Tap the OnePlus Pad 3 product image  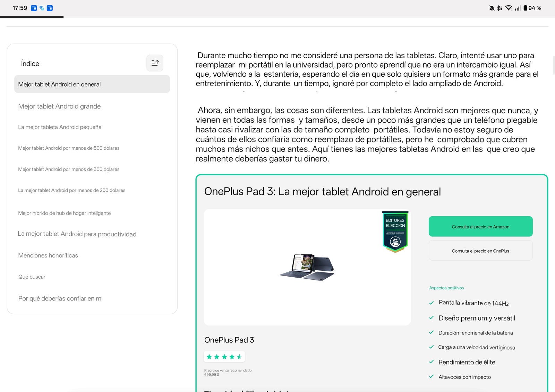pos(307,267)
